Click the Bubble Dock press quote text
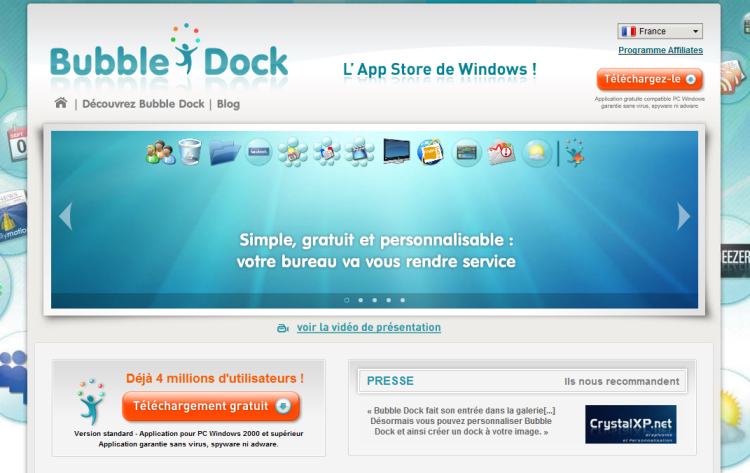Screen dimensions: 750x473 (461, 421)
